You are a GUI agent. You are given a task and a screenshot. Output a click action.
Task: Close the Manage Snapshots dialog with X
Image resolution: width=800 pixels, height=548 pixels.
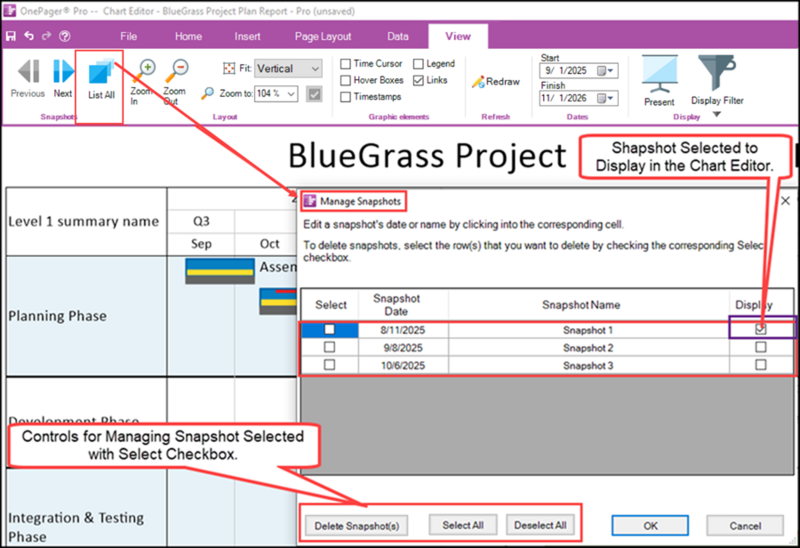pyautogui.click(x=785, y=201)
